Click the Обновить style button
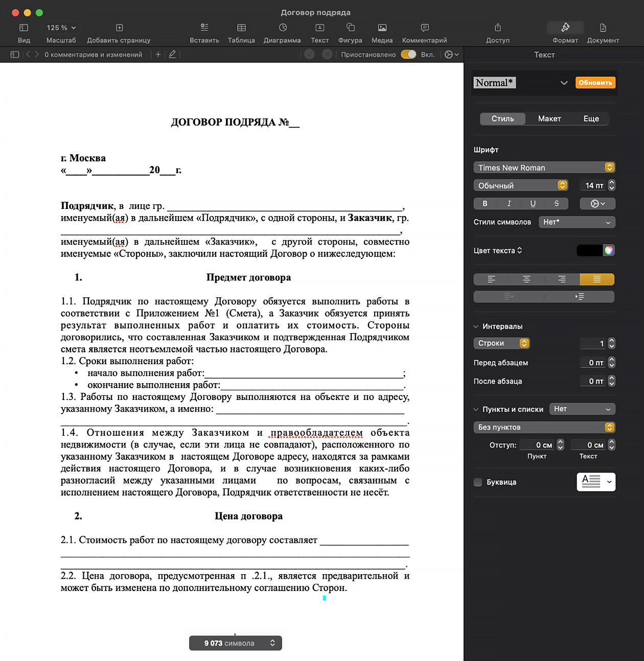Image resolution: width=644 pixels, height=661 pixels. click(595, 83)
